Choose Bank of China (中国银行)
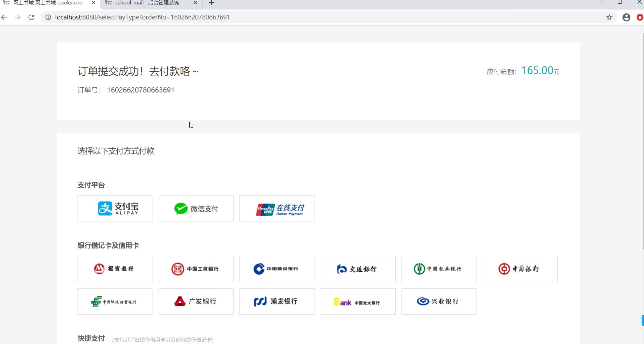 tap(520, 269)
